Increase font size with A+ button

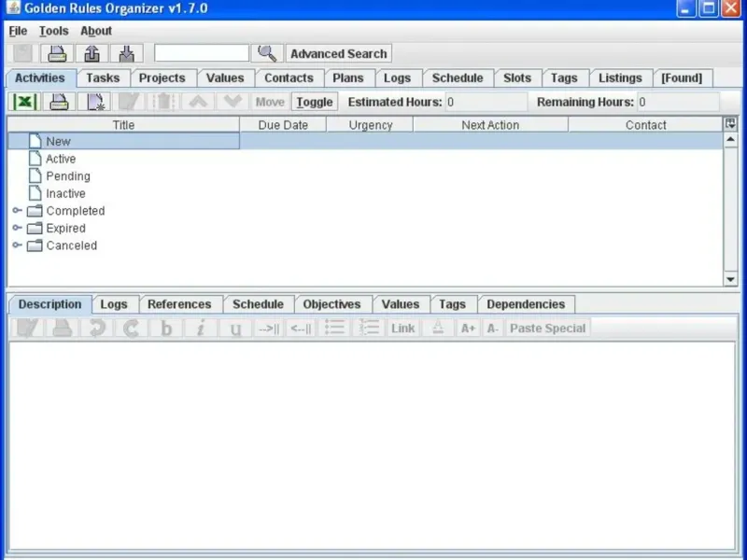pos(468,329)
